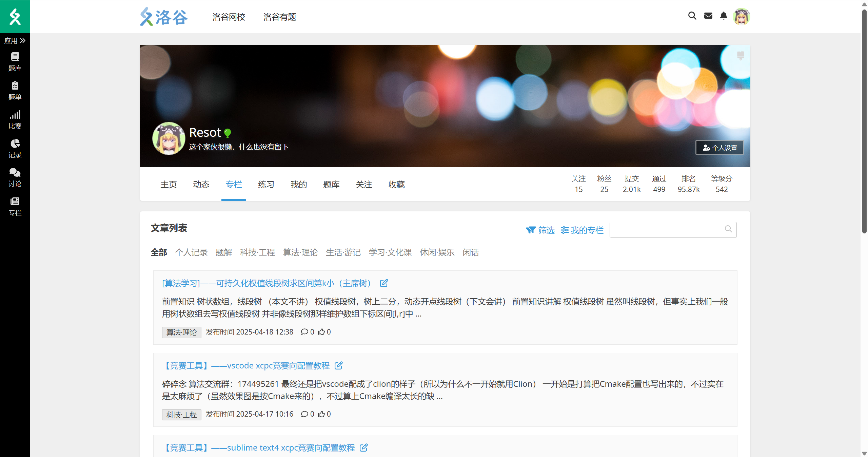Open the 个人设置 button
The image size is (868, 457).
coord(719,148)
